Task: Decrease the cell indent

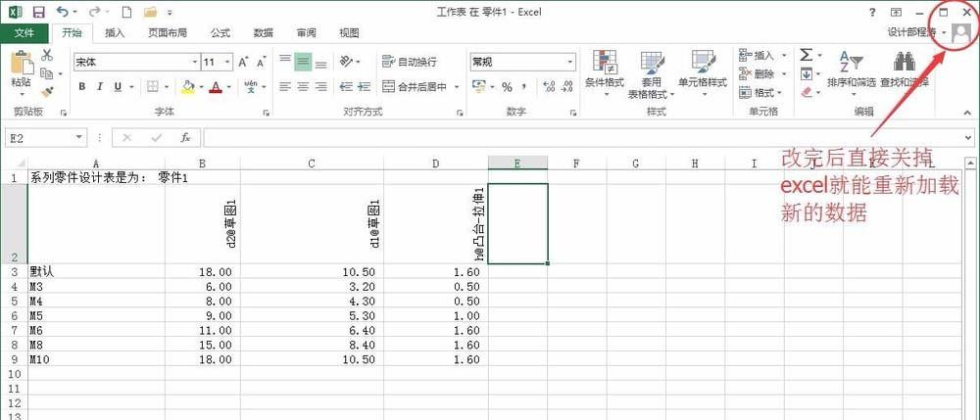Action: [346, 87]
